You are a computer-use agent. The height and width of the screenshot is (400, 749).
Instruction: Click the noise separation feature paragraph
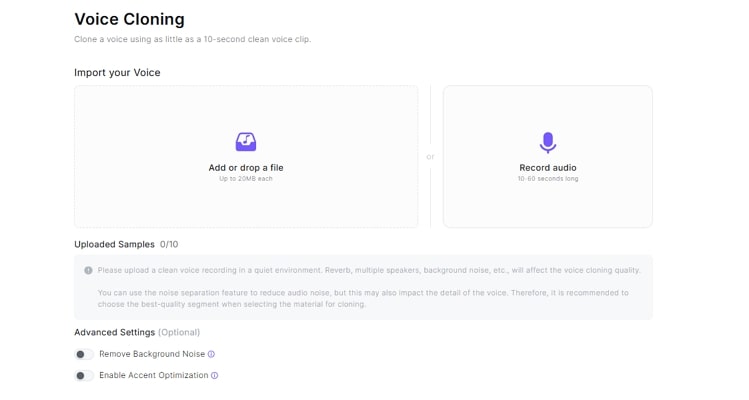point(363,299)
